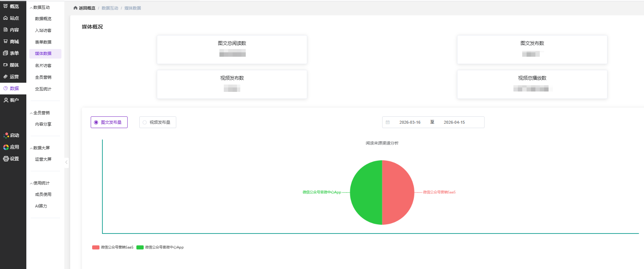Open the 客户 customers person icon
This screenshot has width=644, height=269.
(6, 100)
